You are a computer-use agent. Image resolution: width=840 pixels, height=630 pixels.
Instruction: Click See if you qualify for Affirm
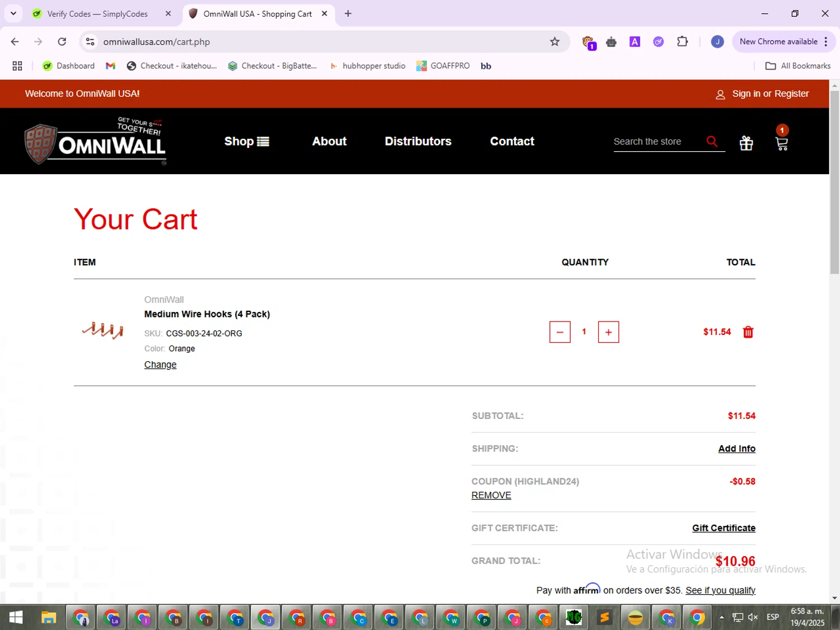(x=720, y=590)
